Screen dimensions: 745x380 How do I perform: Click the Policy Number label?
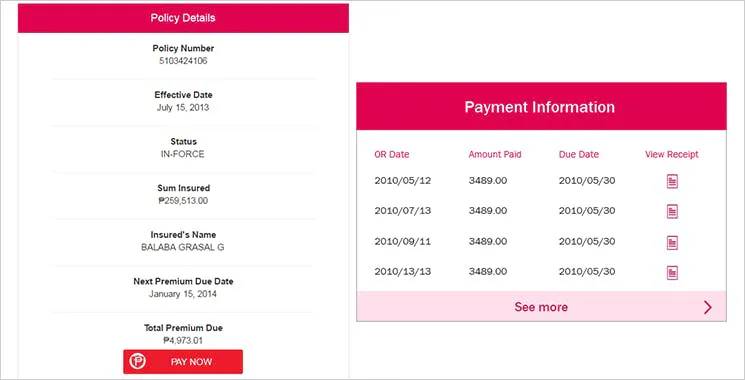pyautogui.click(x=183, y=48)
